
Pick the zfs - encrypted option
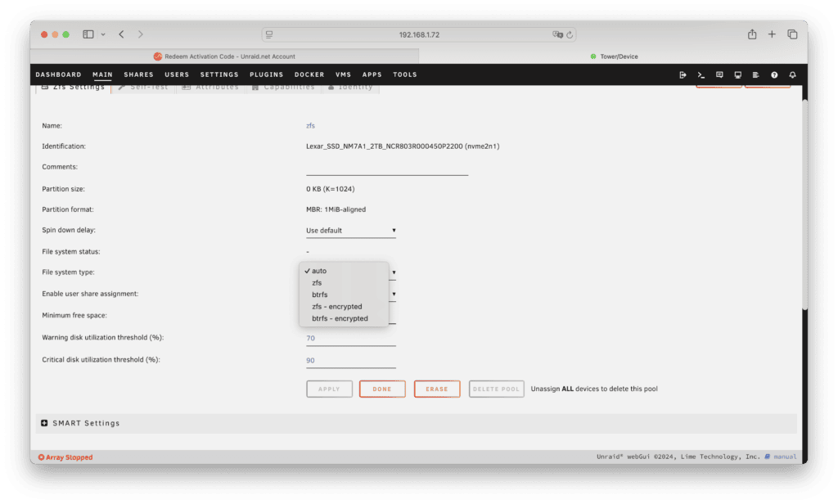[x=336, y=306]
